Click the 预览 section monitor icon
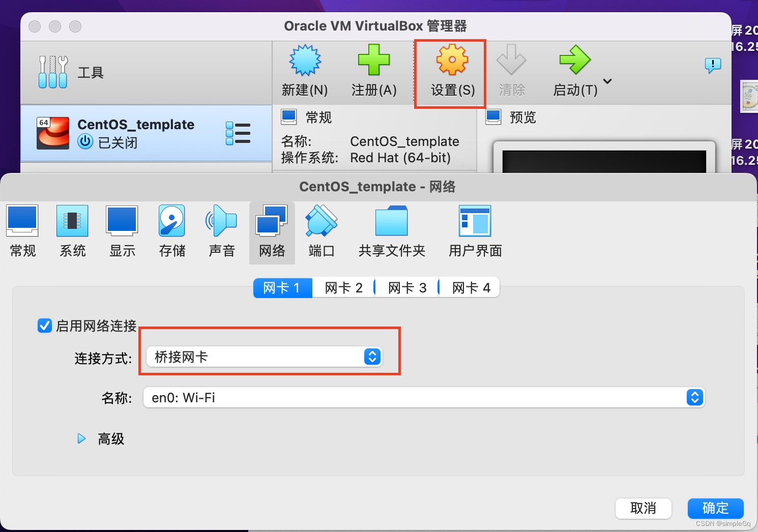The height and width of the screenshot is (532, 758). [x=493, y=117]
